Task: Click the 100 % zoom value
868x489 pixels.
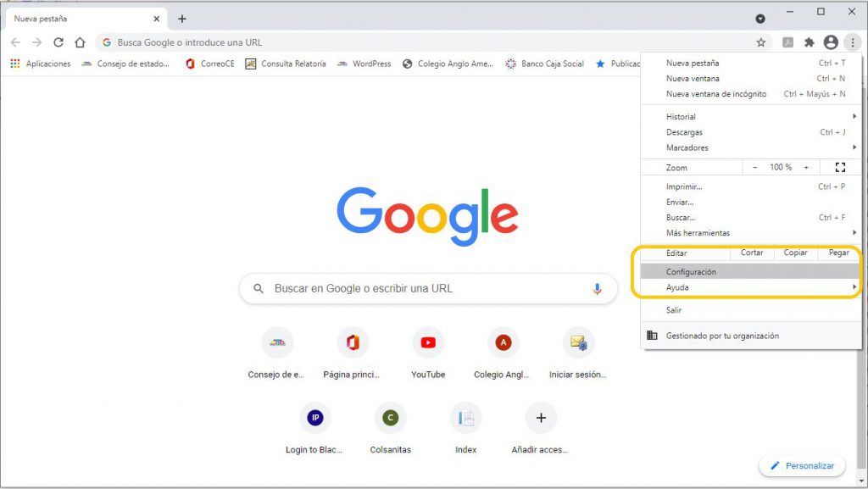Action: 781,167
